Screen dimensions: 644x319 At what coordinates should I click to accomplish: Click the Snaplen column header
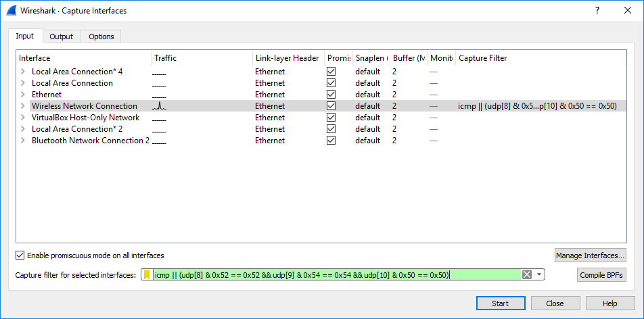(371, 58)
